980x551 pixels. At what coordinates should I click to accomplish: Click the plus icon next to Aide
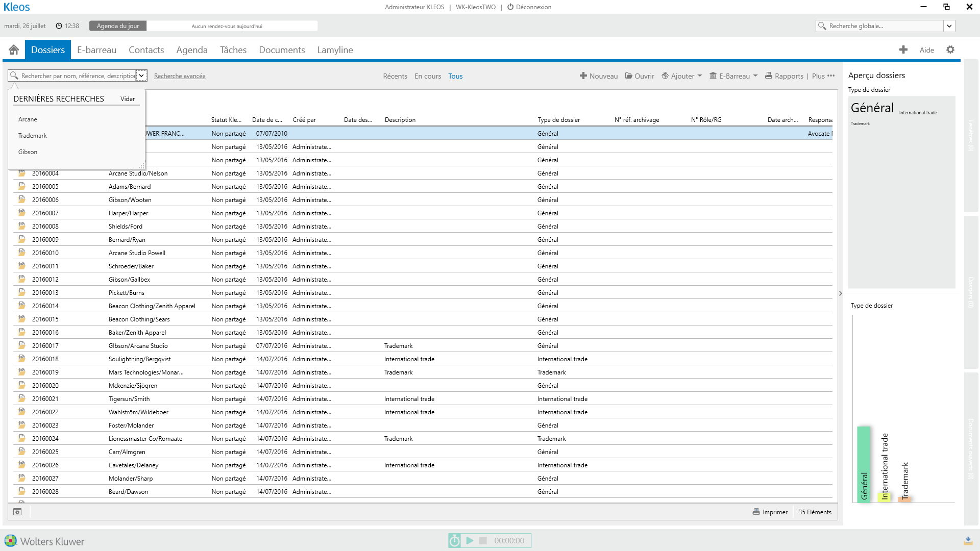903,49
